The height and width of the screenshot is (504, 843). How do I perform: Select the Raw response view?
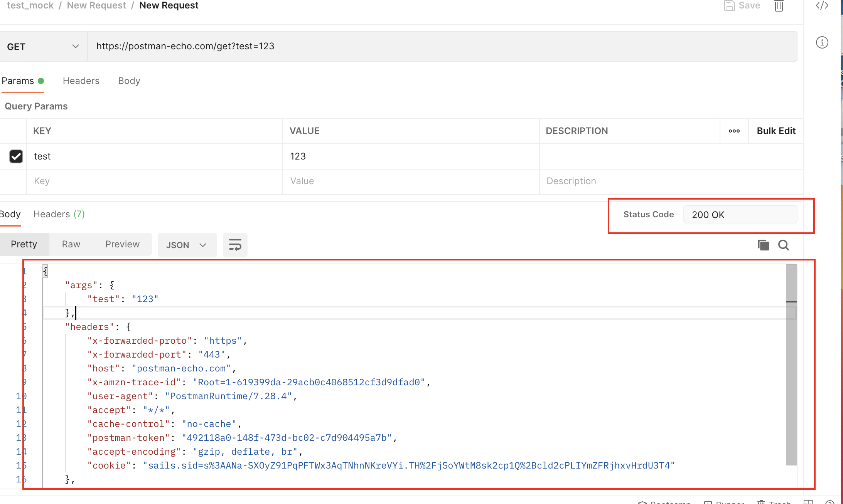[x=71, y=244]
